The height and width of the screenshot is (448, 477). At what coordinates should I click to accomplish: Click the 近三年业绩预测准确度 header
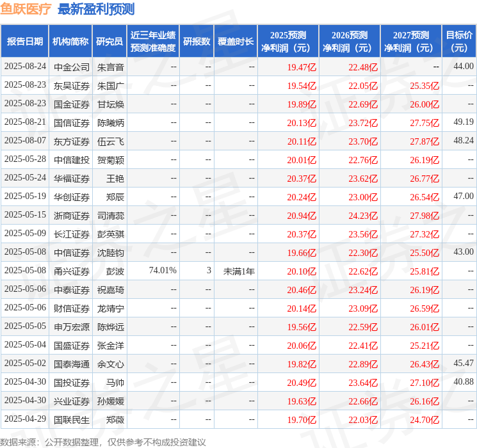pos(153,42)
